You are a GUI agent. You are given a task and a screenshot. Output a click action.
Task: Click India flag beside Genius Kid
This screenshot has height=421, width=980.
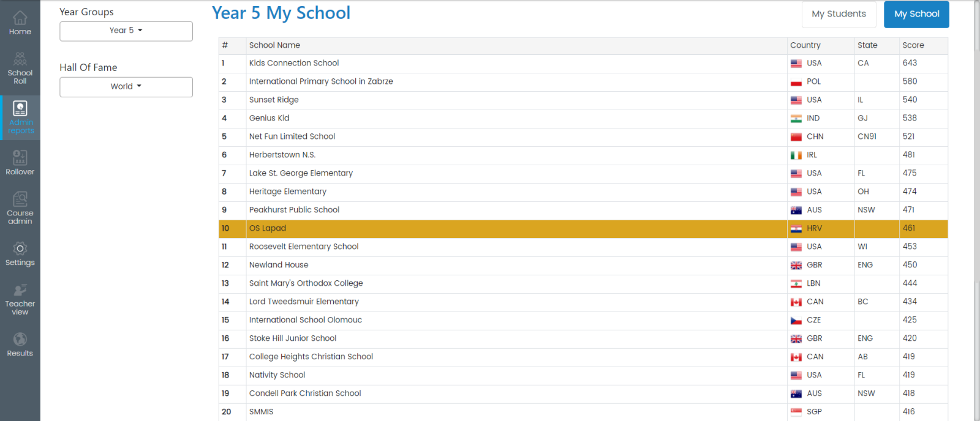pyautogui.click(x=796, y=119)
